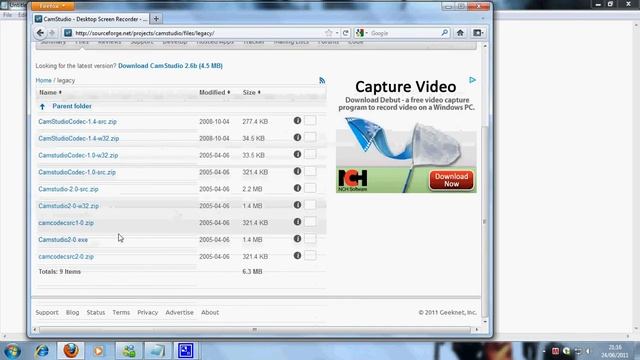Tick the checkbox for CamStudioCodec-1.4-w32.zip
Image resolution: width=640 pixels, height=360 pixels.
coord(310,138)
